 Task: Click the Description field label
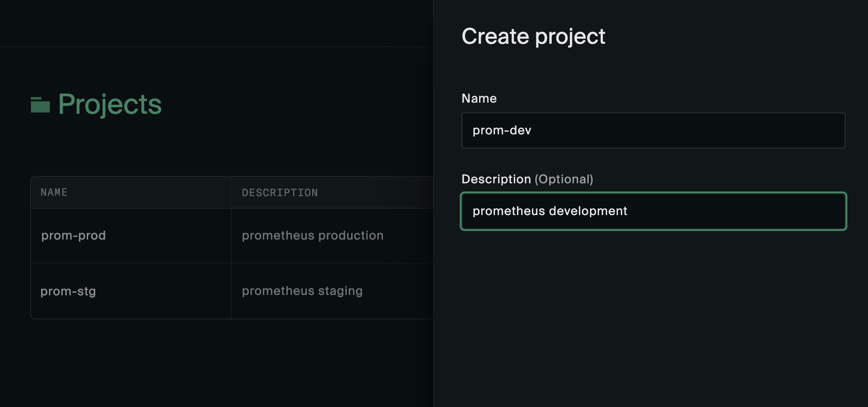coord(496,179)
